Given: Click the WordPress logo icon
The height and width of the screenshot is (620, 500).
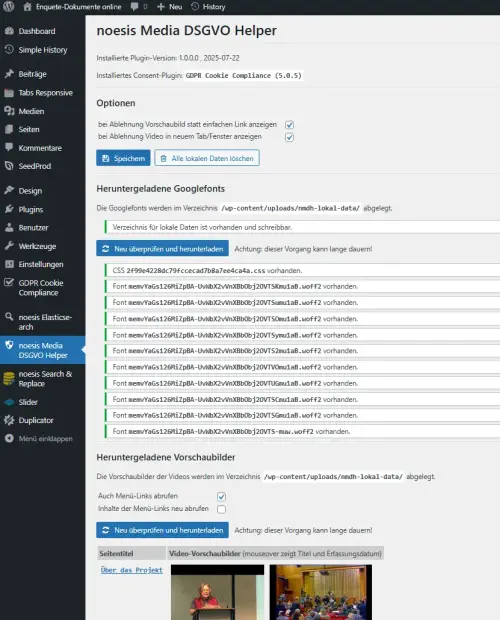Looking at the screenshot, I should [x=8, y=6].
